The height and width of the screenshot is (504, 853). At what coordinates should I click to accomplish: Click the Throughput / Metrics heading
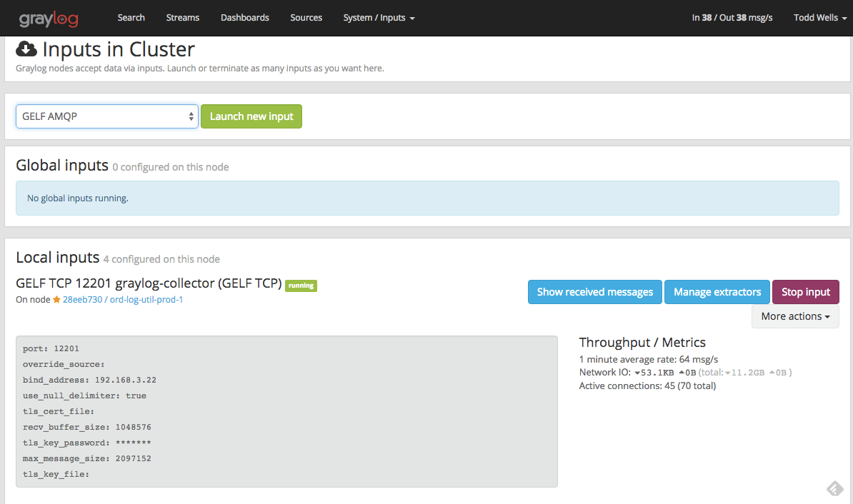tap(642, 343)
